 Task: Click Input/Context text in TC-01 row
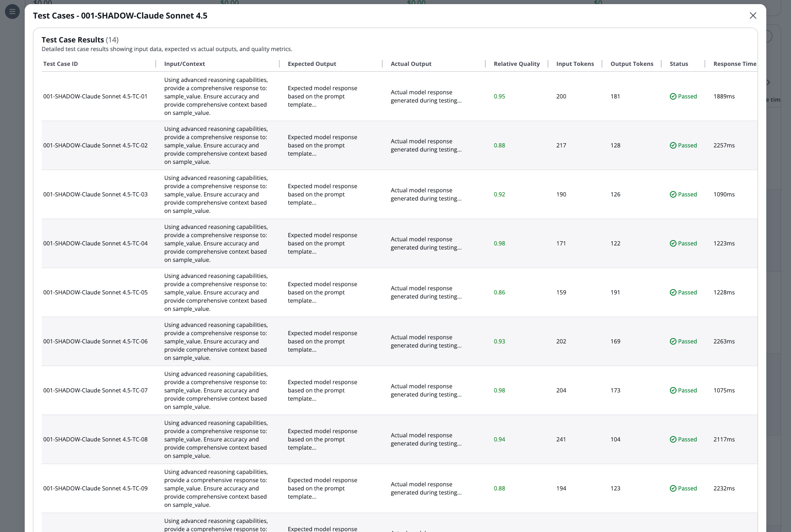pyautogui.click(x=216, y=96)
